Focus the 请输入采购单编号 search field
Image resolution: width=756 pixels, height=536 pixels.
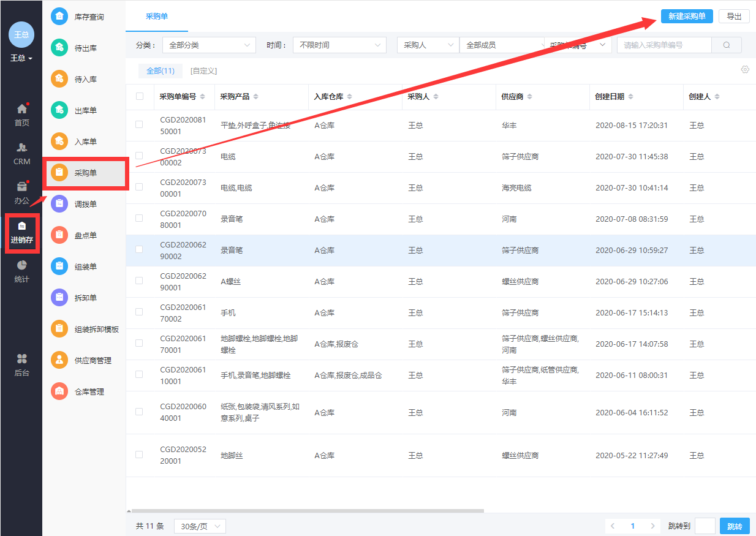tap(664, 45)
